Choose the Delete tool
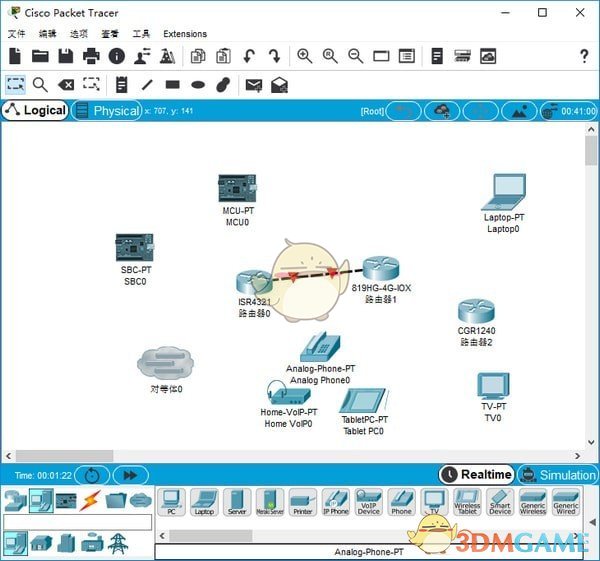Image resolution: width=600 pixels, height=561 pixels. 66,85
